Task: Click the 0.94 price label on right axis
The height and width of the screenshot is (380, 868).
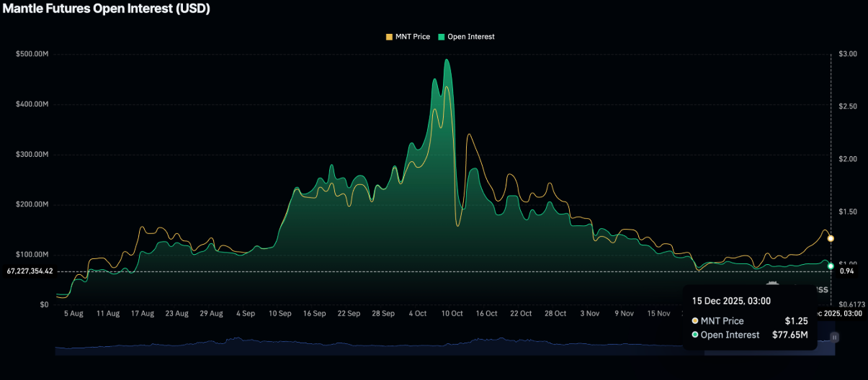Action: pos(846,271)
